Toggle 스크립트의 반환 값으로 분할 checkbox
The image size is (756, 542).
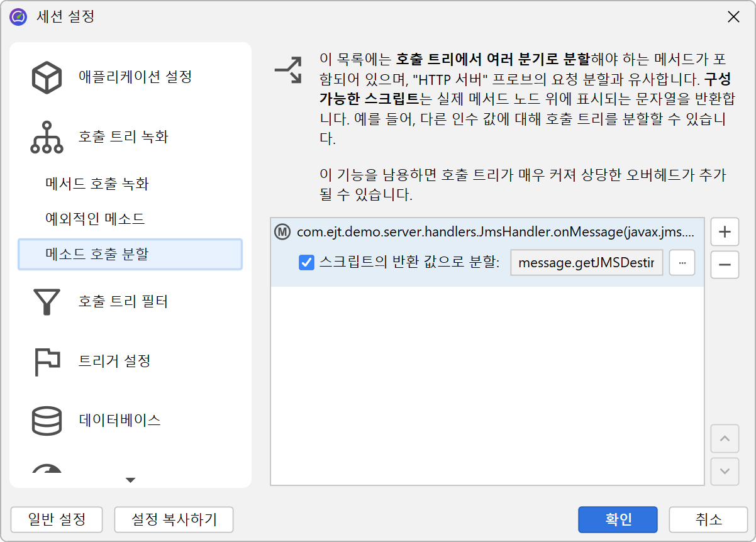coord(306,263)
